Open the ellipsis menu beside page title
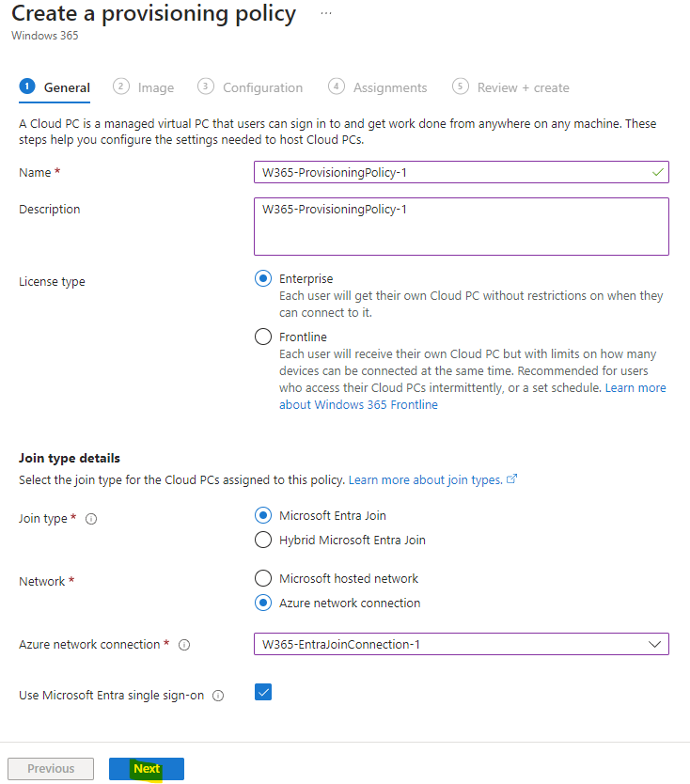Screen dimensions: 690x784 [x=326, y=13]
